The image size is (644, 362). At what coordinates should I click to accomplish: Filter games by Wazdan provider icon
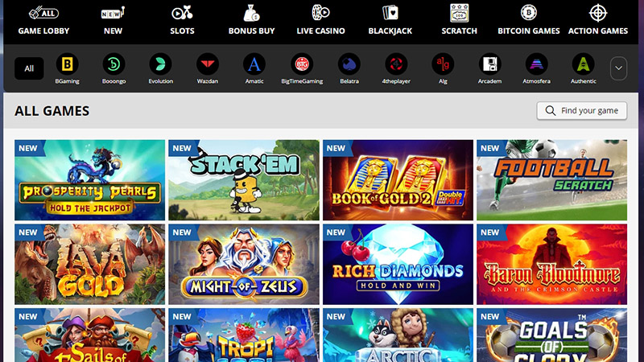(208, 64)
